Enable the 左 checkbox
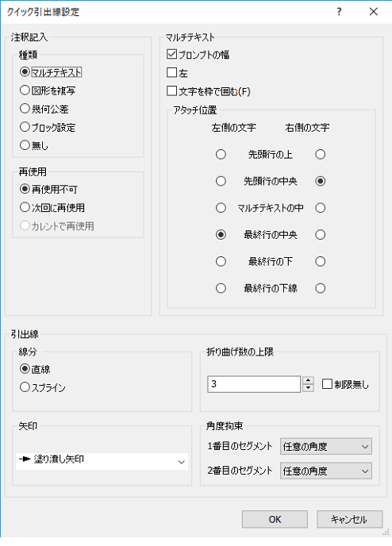Screen dimensions: 392x546 (171, 72)
